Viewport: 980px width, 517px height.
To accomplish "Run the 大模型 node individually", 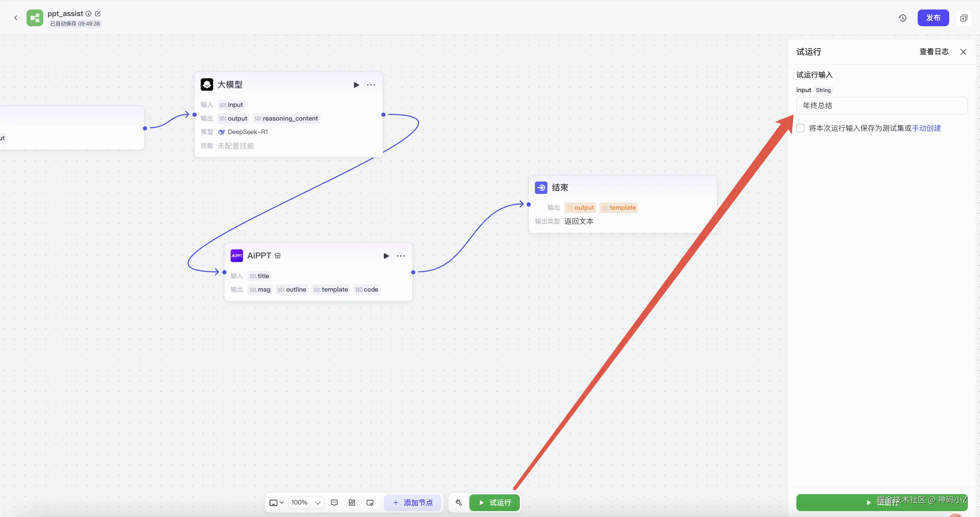I will pyautogui.click(x=356, y=85).
